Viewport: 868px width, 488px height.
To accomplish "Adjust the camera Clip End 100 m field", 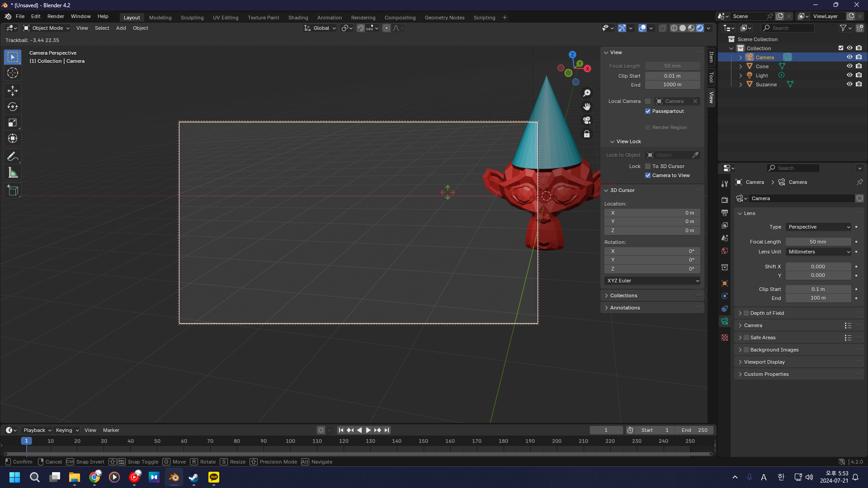I will 818,298.
